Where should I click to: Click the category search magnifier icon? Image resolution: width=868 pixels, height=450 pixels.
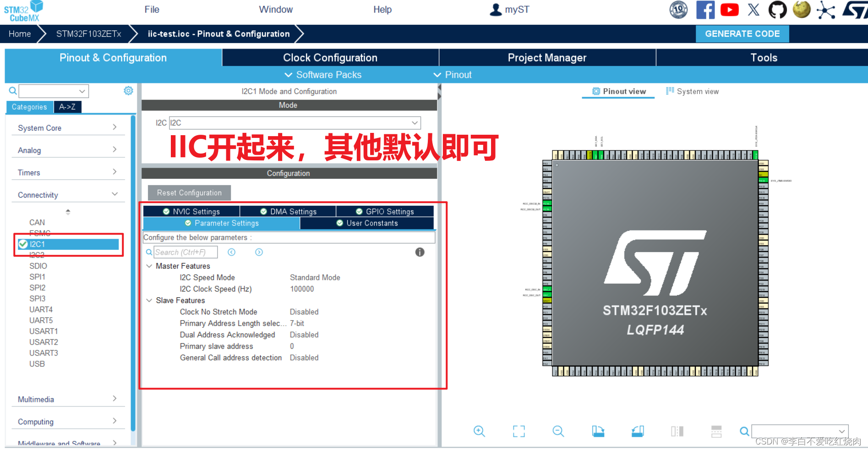[x=13, y=91]
